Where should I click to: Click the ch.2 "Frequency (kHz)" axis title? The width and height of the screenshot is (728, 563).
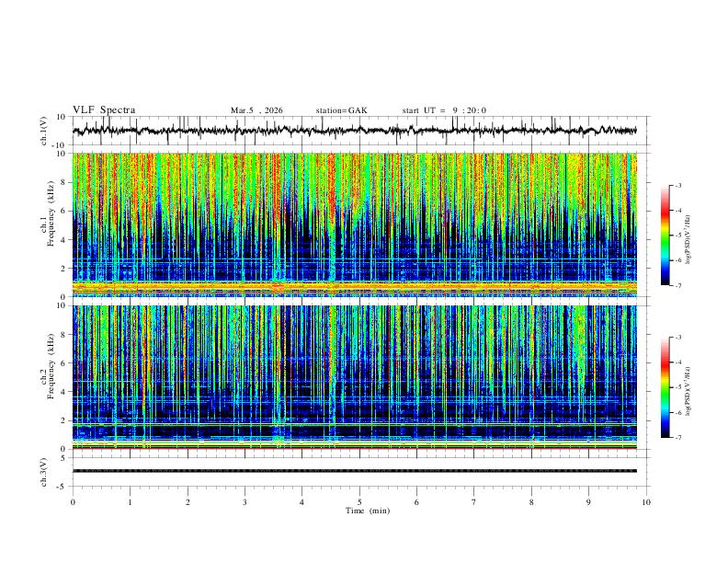tap(51, 368)
